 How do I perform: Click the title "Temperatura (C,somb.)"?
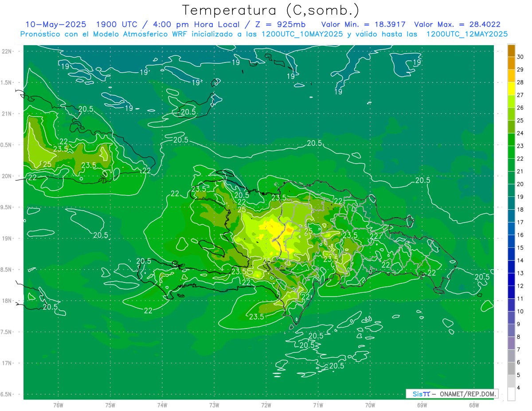[x=270, y=10]
